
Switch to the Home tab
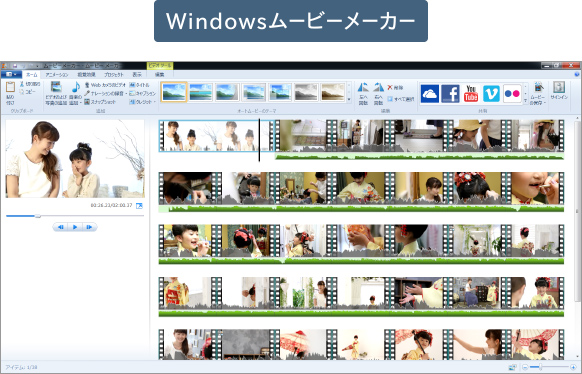(32, 75)
